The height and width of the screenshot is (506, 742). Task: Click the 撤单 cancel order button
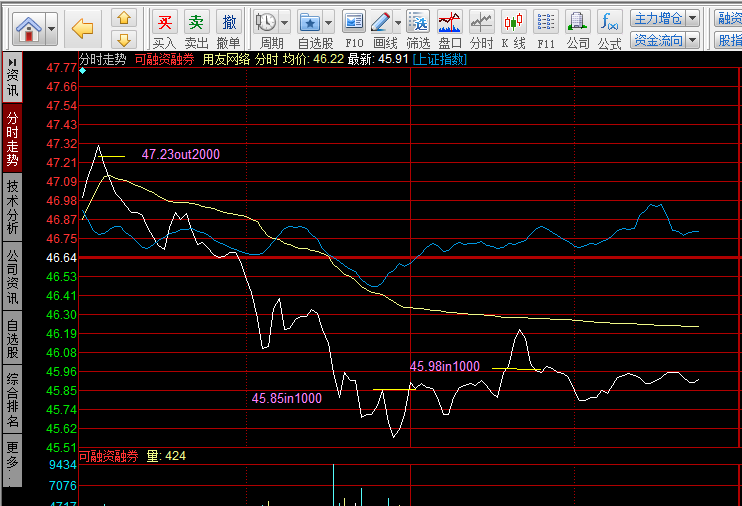pos(229,29)
